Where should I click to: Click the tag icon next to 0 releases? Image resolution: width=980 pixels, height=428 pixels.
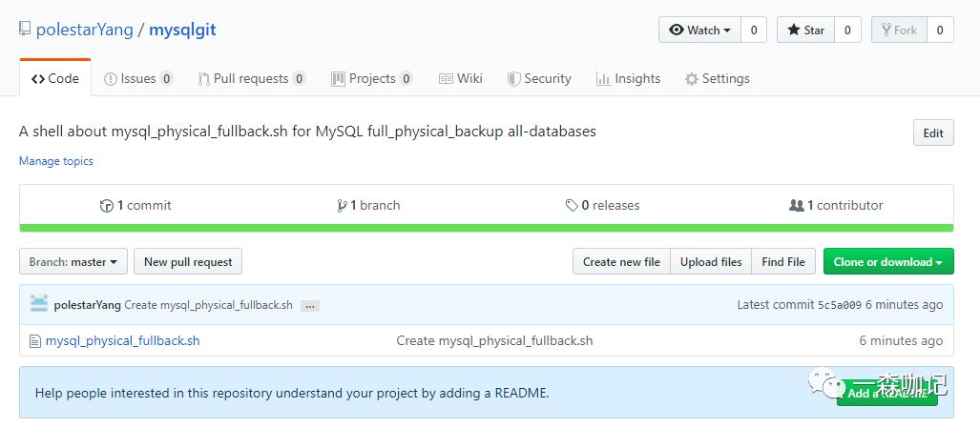coord(572,206)
